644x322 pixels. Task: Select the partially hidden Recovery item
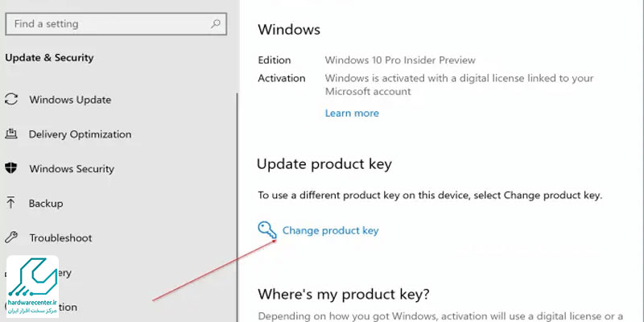tap(65, 273)
